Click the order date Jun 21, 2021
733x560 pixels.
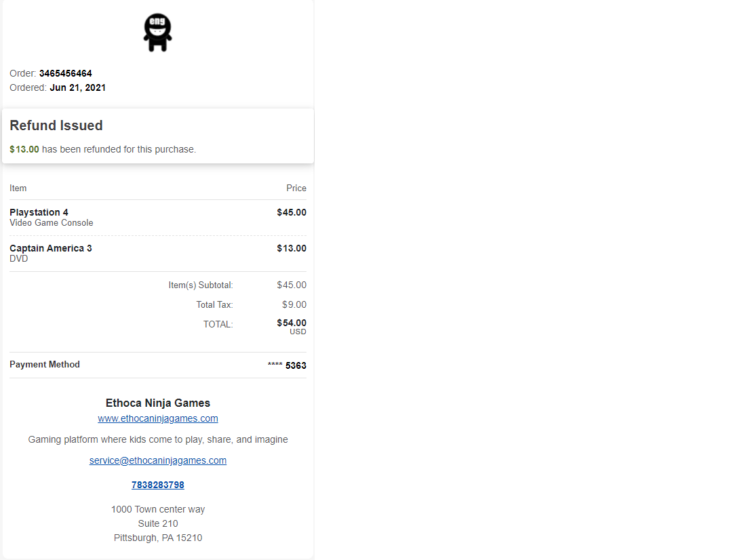click(78, 87)
